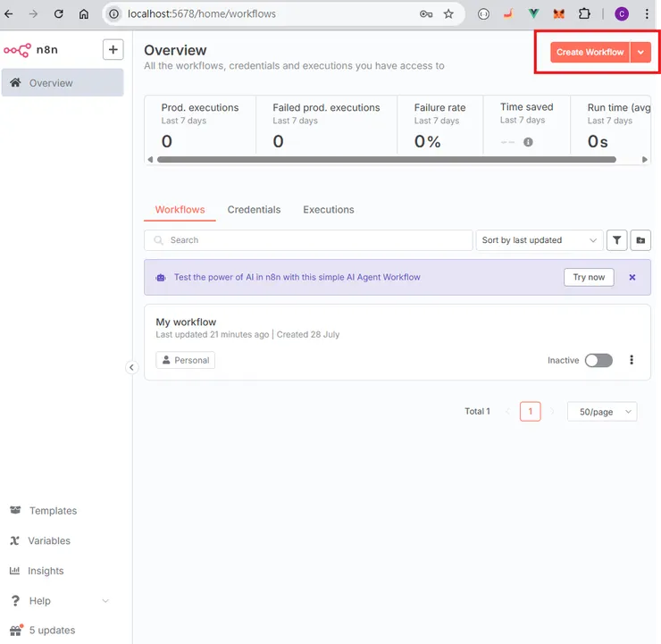Open the Create Workflow dropdown arrow
Viewport: 661px width, 644px height.
coord(640,53)
